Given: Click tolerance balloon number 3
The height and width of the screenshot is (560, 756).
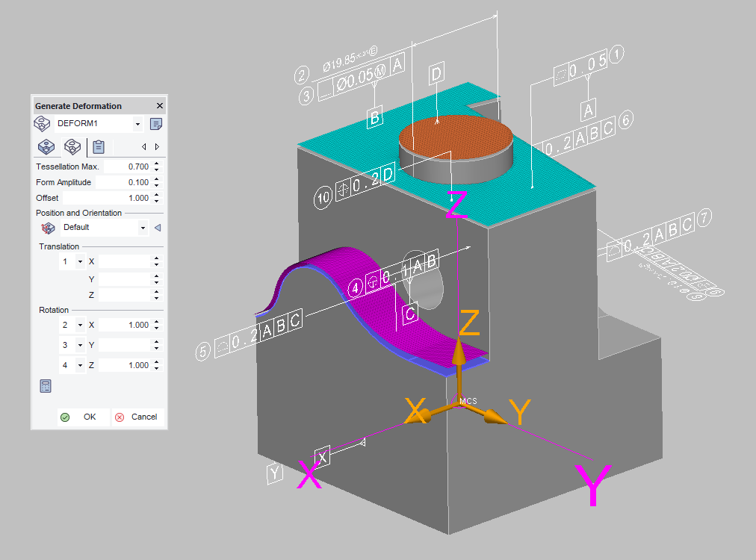Looking at the screenshot, I should [x=306, y=95].
